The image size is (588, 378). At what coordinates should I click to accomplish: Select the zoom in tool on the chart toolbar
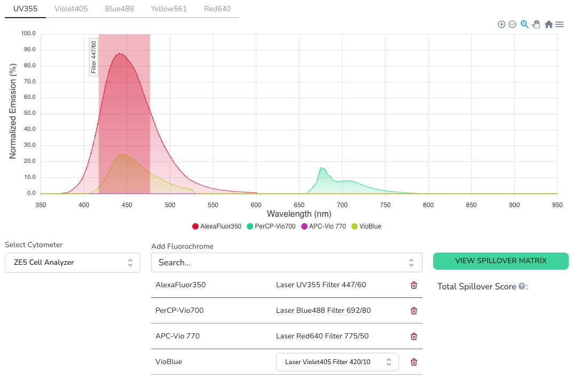501,24
